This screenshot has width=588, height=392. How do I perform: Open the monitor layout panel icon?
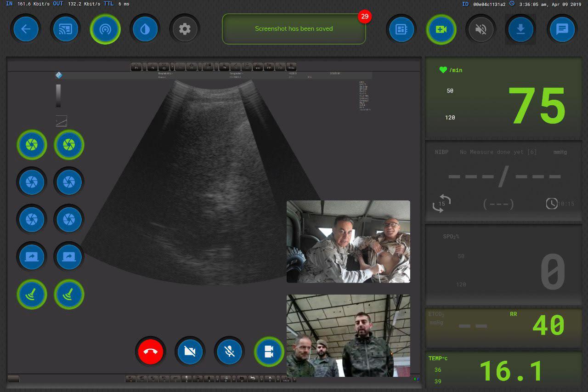401,29
